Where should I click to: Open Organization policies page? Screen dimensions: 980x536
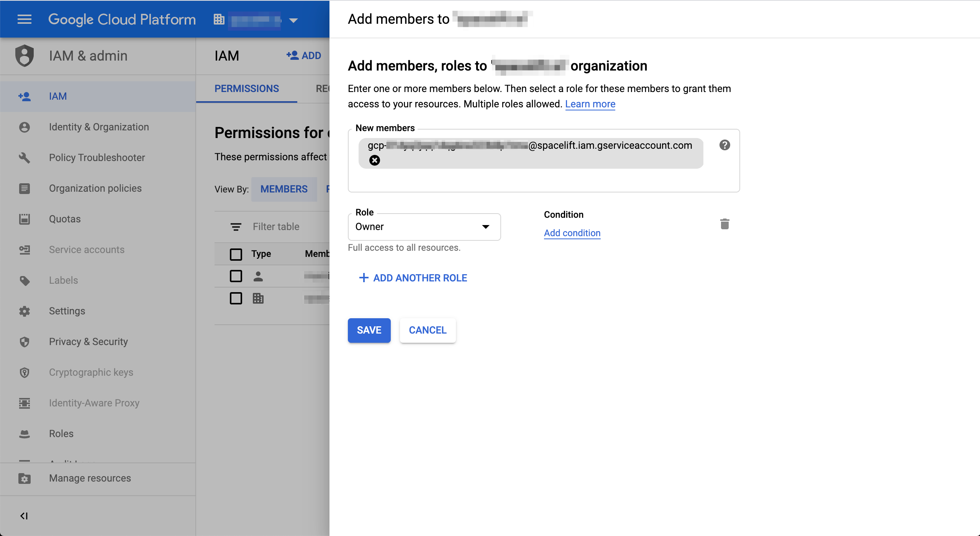[95, 188]
